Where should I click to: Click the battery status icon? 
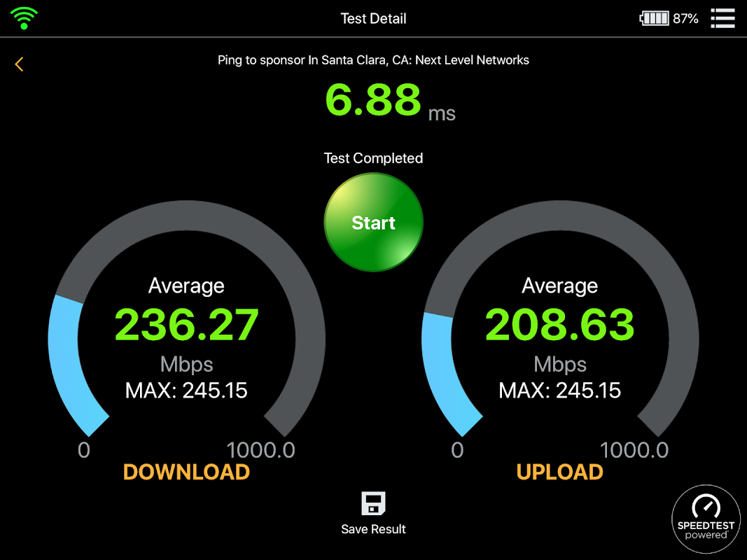(654, 19)
